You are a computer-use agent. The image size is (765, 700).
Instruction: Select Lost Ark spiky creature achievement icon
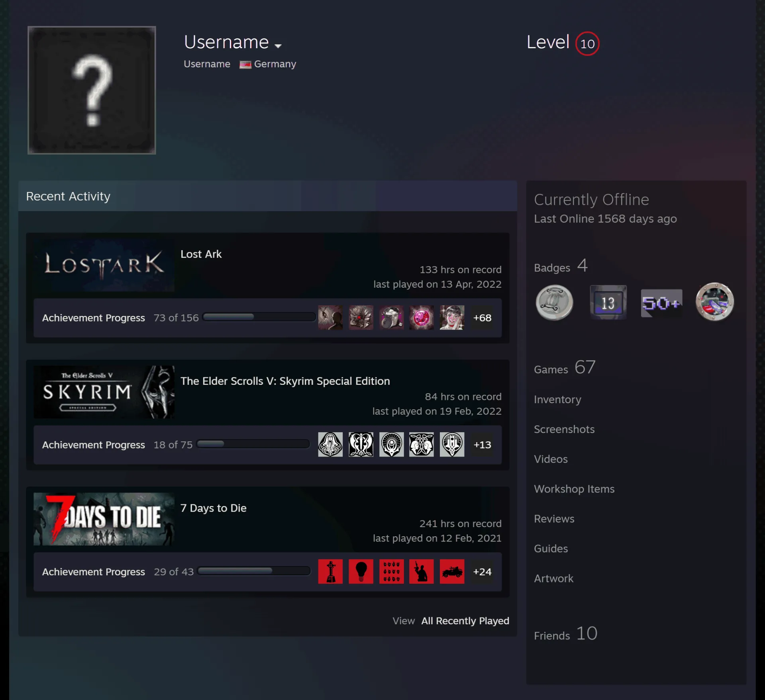tap(361, 318)
